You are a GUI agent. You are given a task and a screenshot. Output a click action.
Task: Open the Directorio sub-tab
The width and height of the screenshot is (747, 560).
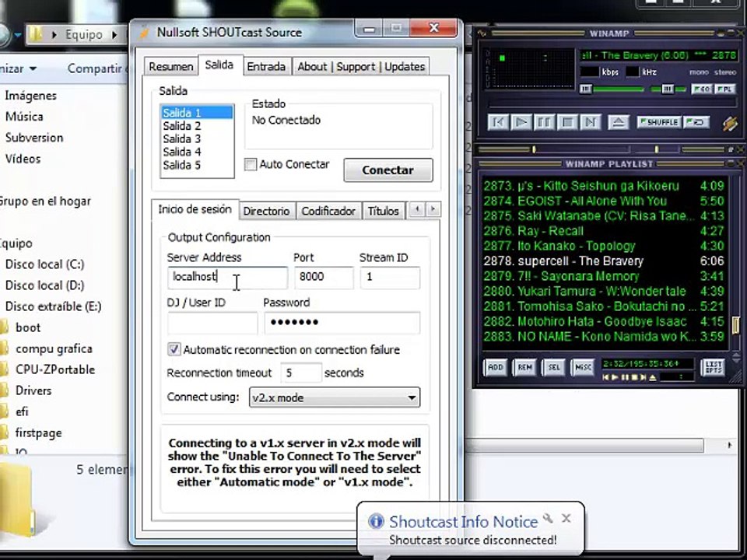(266, 211)
